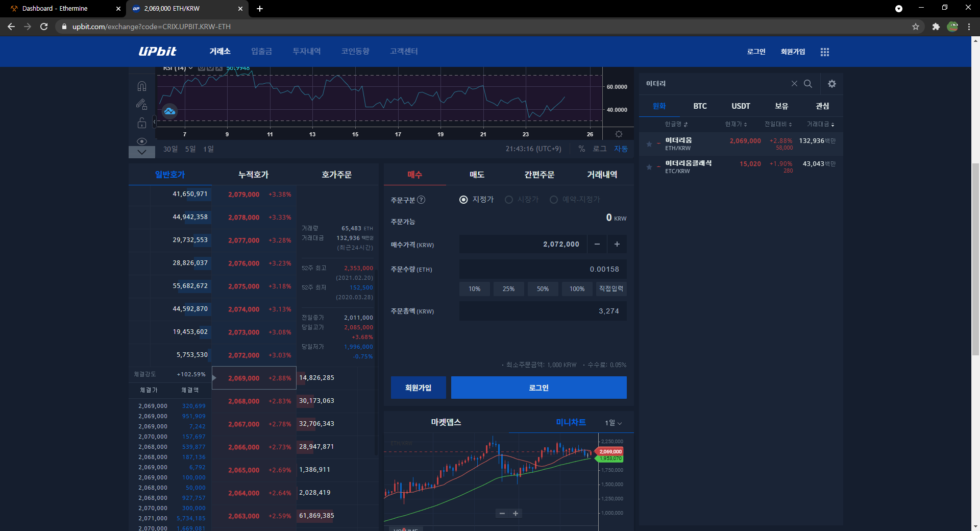Click 직접입력 manual input button

611,289
